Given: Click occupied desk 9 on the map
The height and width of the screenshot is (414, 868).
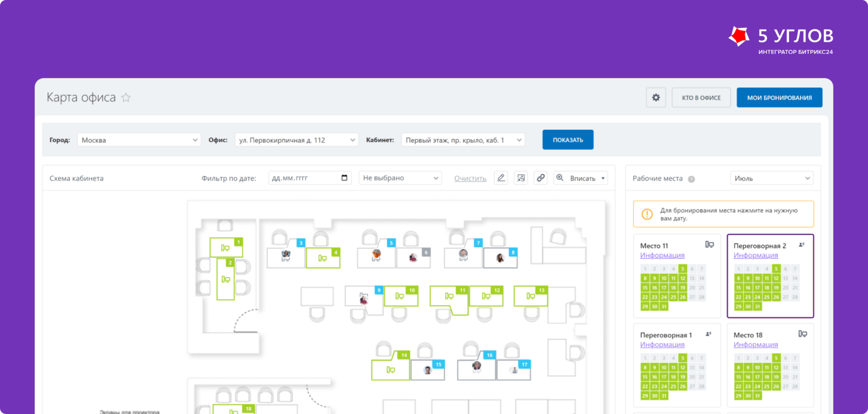Looking at the screenshot, I should pos(364,299).
